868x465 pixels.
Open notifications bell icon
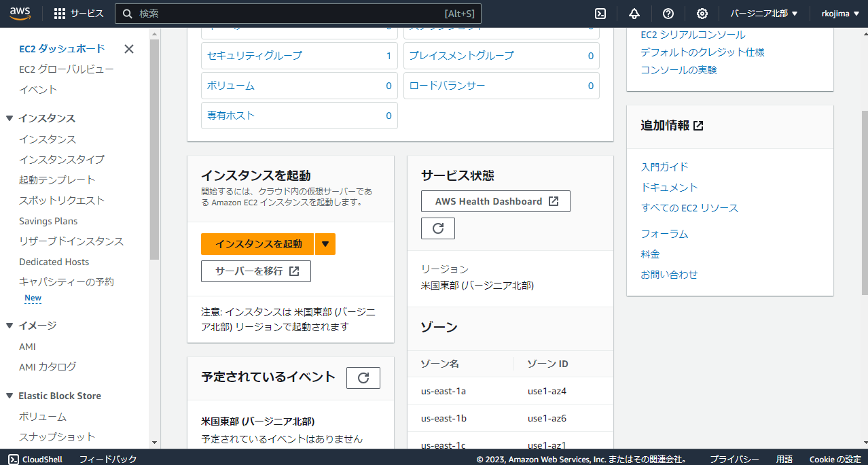click(x=634, y=14)
